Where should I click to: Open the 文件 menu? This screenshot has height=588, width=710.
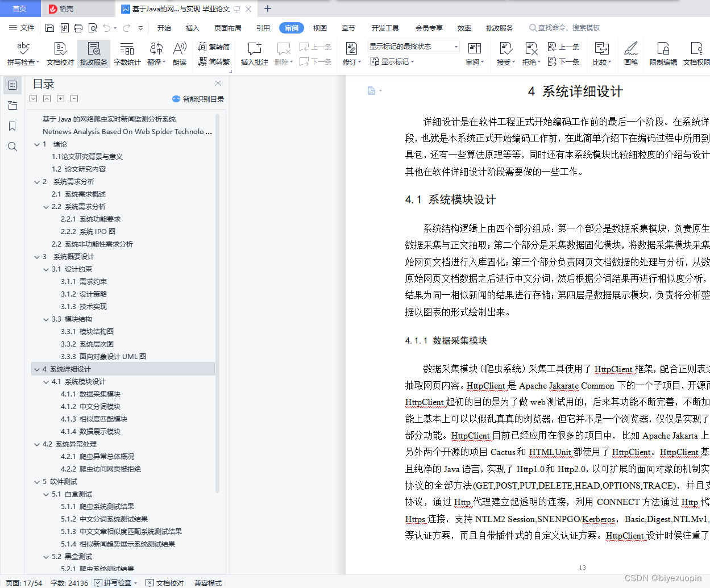[22, 28]
